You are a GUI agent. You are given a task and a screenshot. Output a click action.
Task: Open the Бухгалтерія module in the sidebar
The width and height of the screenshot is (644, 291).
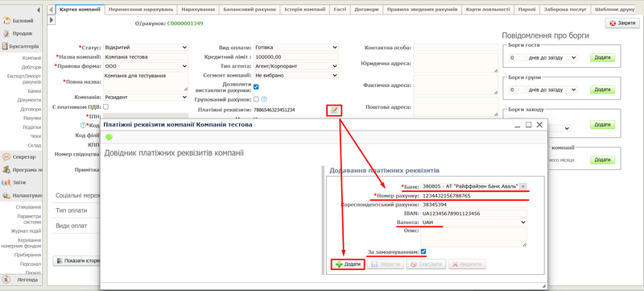(22, 46)
